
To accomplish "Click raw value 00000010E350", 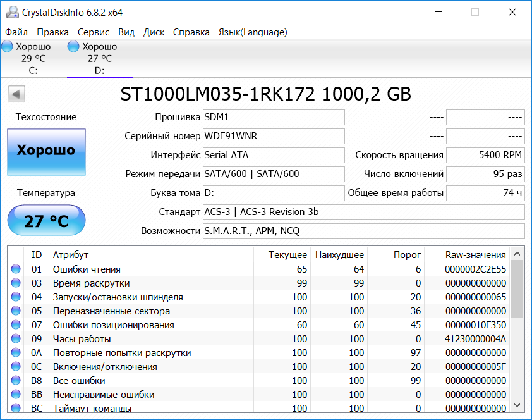I will [475, 325].
